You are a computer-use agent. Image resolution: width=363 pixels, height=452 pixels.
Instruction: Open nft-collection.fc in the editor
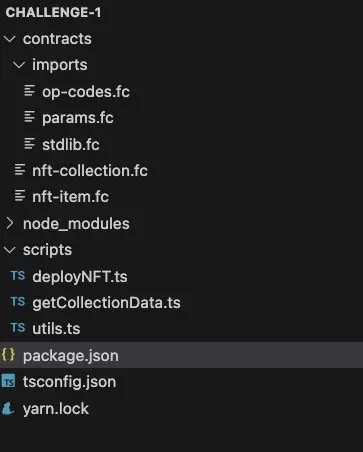coord(90,171)
